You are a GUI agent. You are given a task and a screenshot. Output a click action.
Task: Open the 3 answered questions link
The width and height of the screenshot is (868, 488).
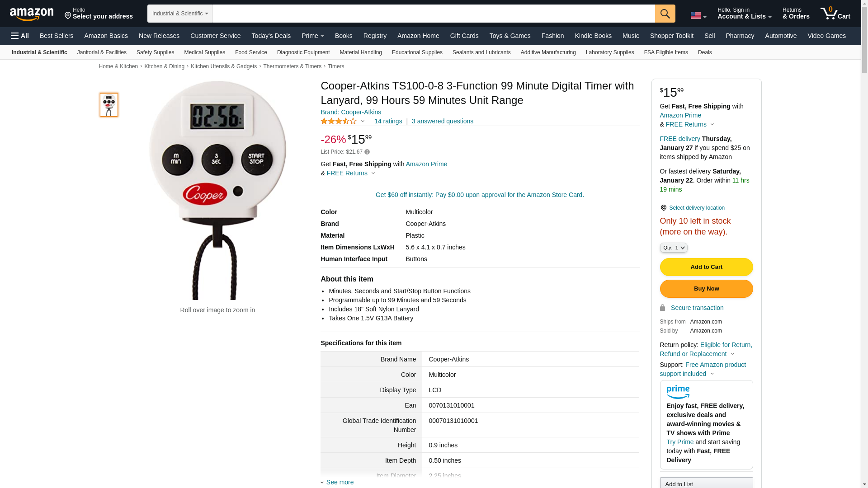tap(442, 121)
